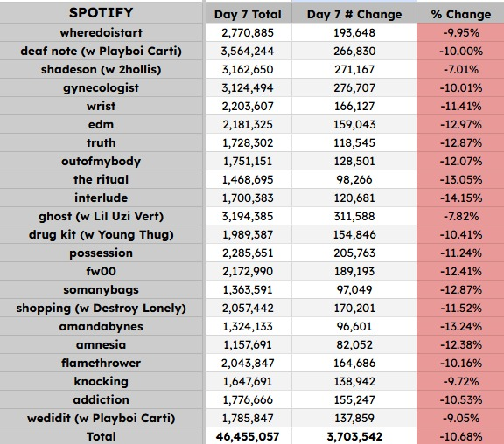Click the deaf note (w Playboi Carti) cell
The image size is (504, 444).
[x=101, y=51]
